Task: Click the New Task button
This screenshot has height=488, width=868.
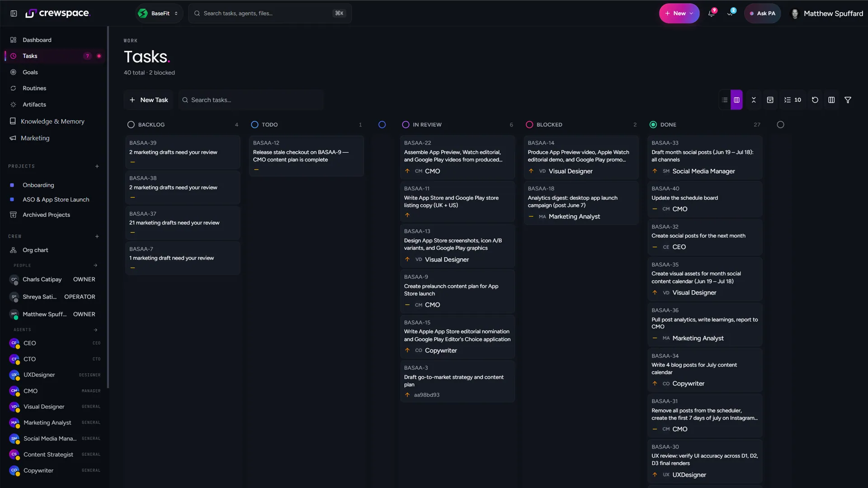Action: click(149, 100)
